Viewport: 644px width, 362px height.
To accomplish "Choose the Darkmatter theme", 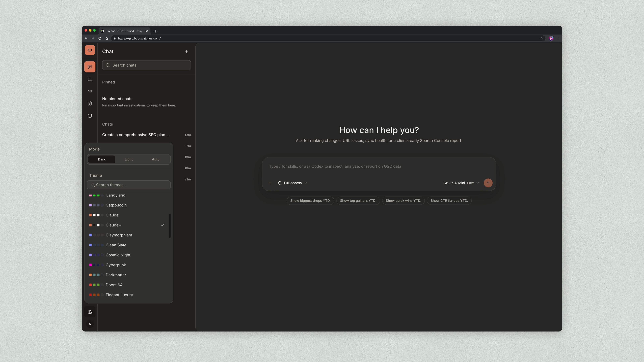I will pos(128,275).
